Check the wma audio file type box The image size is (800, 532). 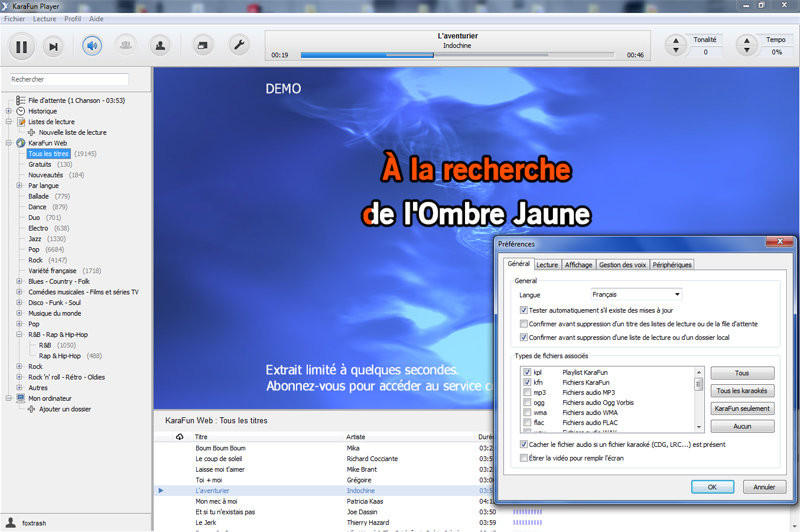(x=527, y=412)
